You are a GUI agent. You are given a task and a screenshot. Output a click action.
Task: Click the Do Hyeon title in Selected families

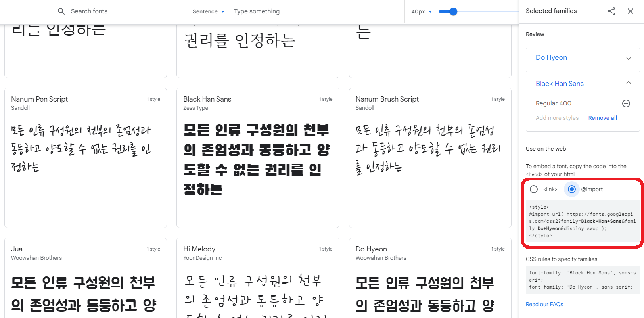tap(551, 57)
